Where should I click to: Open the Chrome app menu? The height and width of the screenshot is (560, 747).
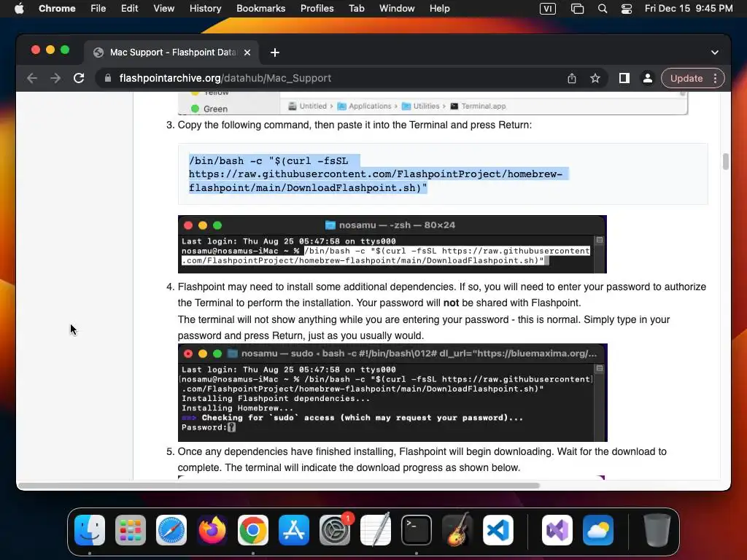(57, 9)
